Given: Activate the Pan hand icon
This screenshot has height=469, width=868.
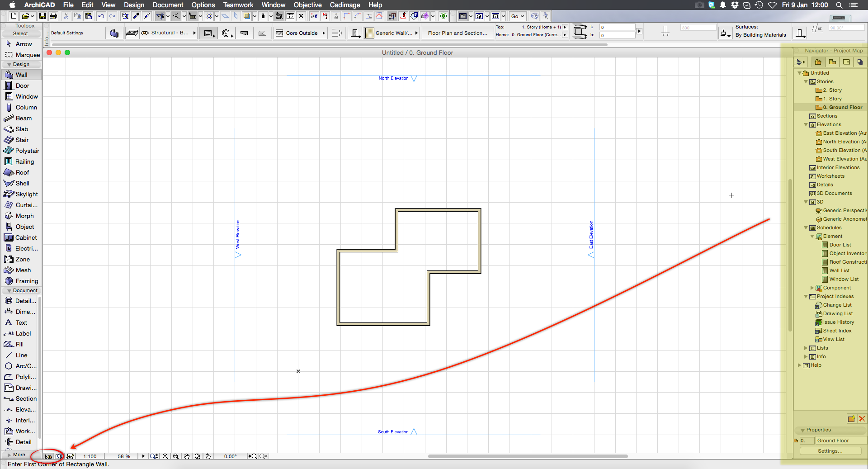Looking at the screenshot, I should pos(187,456).
